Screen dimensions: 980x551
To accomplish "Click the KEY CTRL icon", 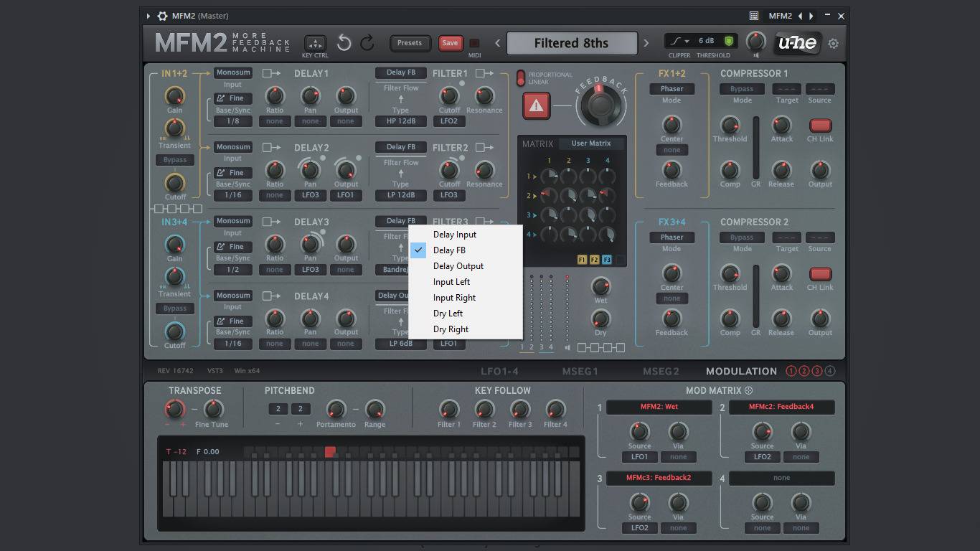I will (x=315, y=43).
